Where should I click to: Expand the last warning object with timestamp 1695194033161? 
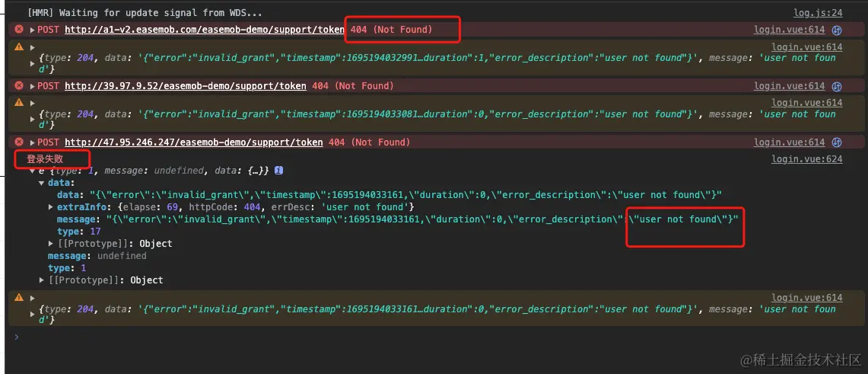coord(32,314)
